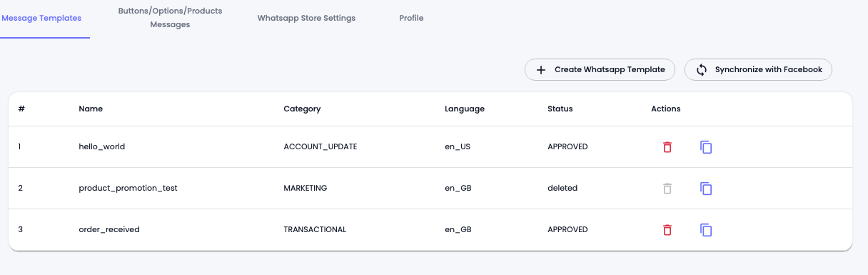Click the plus icon in Create Template
868x275 pixels.
[x=541, y=70]
